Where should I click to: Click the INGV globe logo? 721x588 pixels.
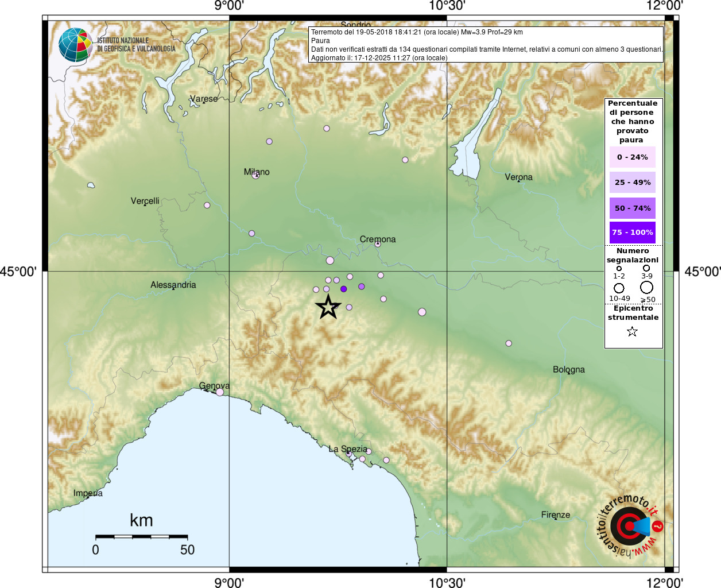[75, 45]
